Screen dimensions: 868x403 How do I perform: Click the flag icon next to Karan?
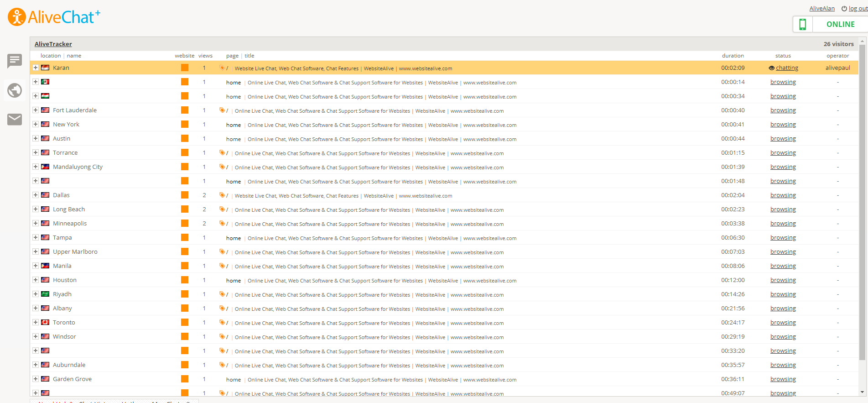tap(45, 68)
